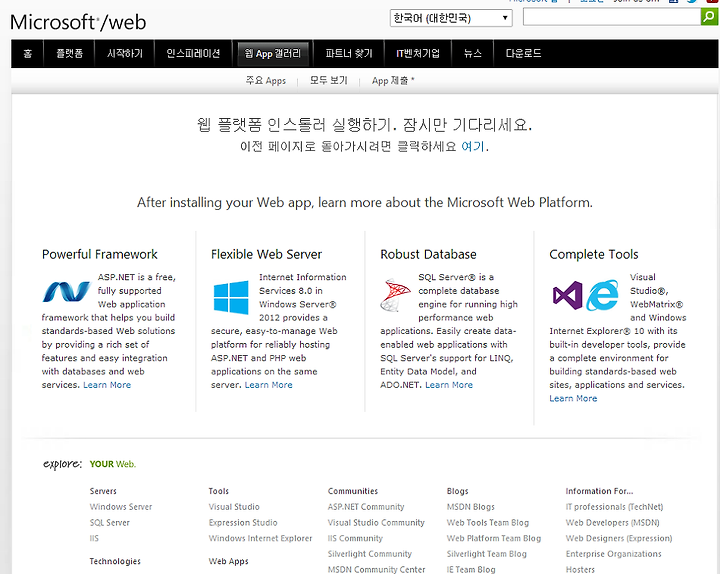Open the 플랫폼 menu item
This screenshot has width=720, height=574.
coord(69,54)
